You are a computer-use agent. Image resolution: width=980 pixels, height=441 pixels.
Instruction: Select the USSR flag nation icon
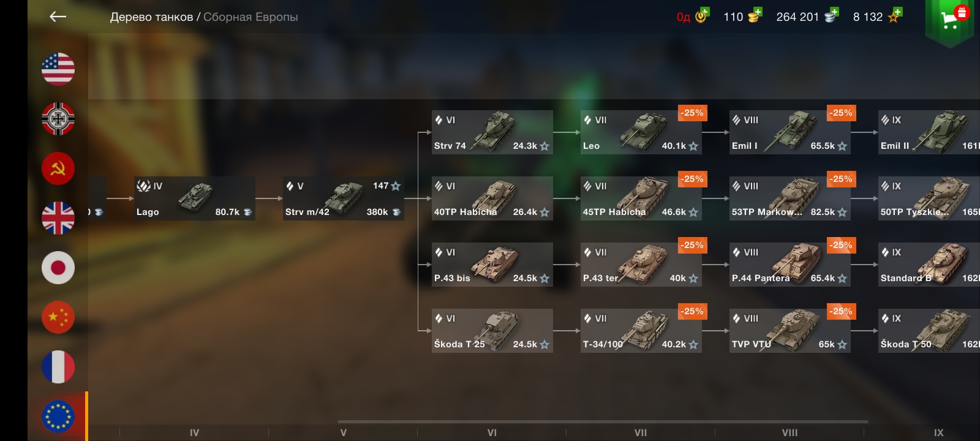58,168
